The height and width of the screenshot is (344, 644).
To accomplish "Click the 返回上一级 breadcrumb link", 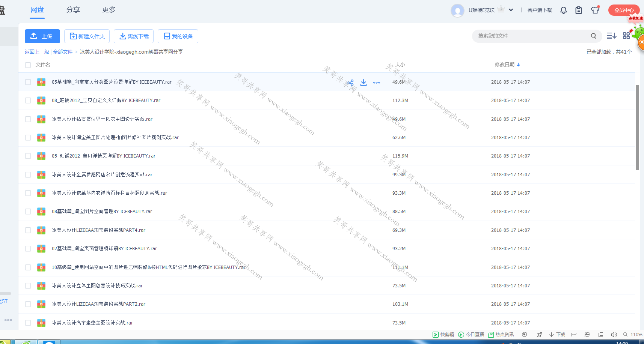I will 37,52.
